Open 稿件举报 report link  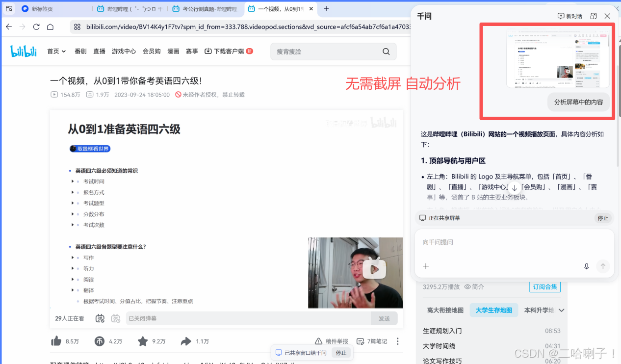(x=332, y=341)
